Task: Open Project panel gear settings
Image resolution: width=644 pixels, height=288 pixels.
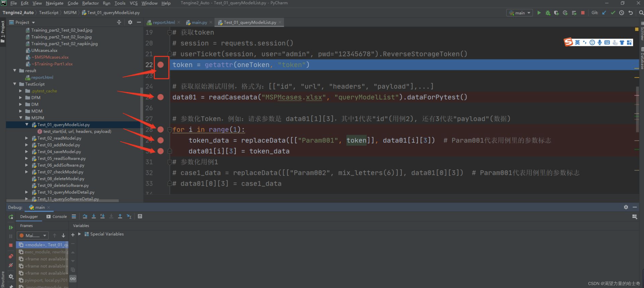Action: click(x=130, y=22)
